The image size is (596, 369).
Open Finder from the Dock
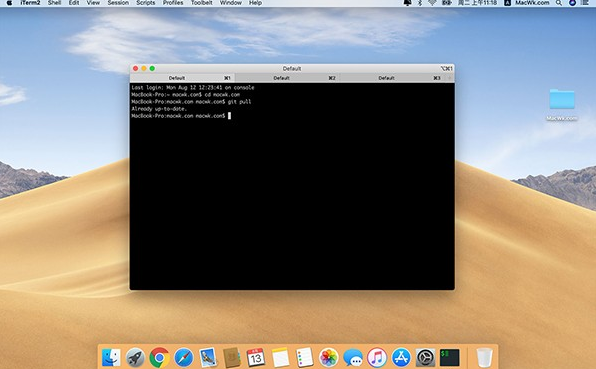(111, 358)
